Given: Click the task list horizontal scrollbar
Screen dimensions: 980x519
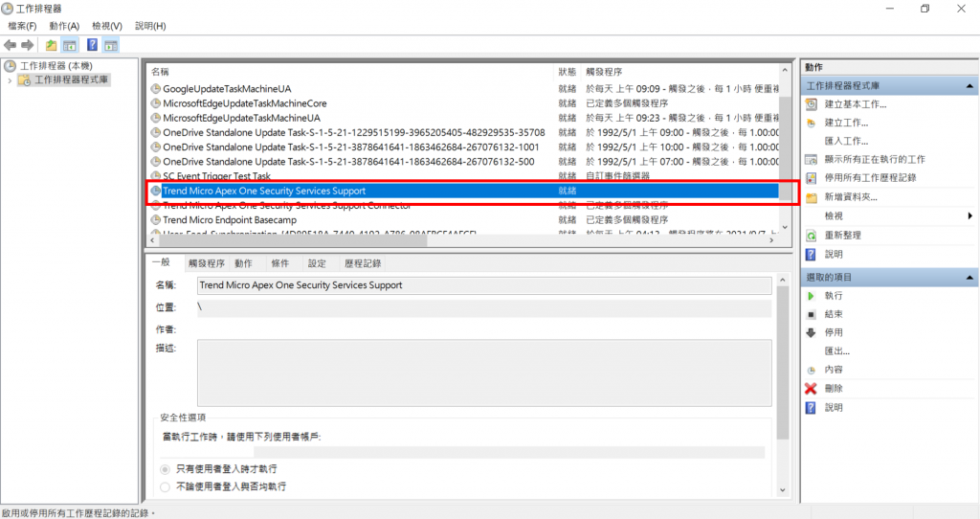Looking at the screenshot, I should tap(461, 240).
